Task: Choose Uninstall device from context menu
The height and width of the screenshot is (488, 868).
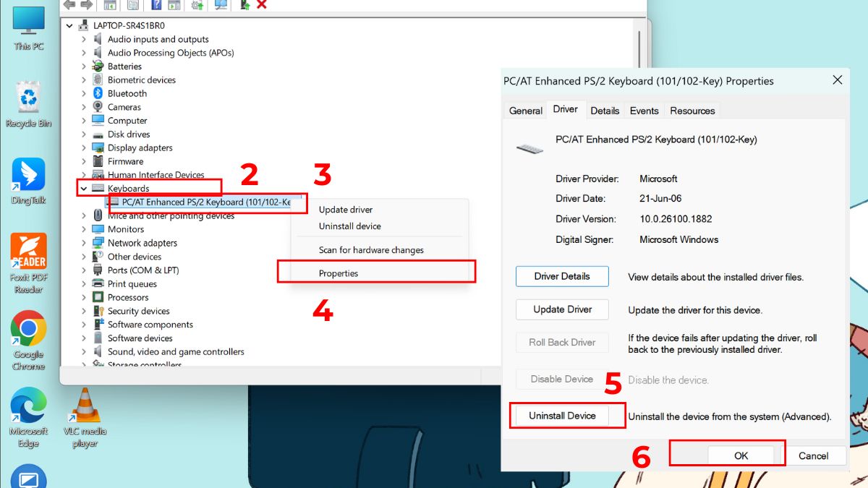Action: click(349, 226)
